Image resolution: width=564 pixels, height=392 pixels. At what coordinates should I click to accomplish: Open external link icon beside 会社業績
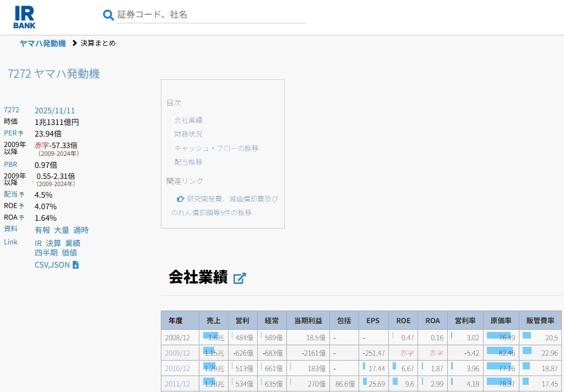coord(240,278)
